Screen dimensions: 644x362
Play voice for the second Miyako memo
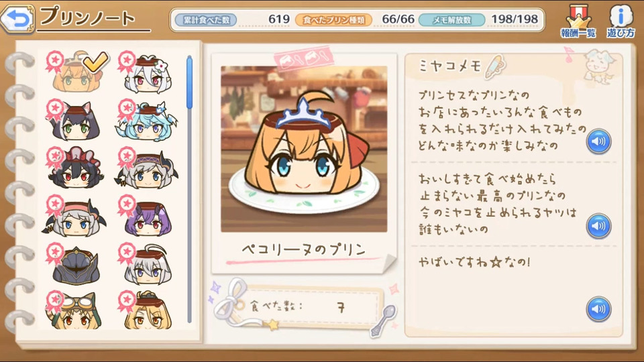pyautogui.click(x=598, y=226)
